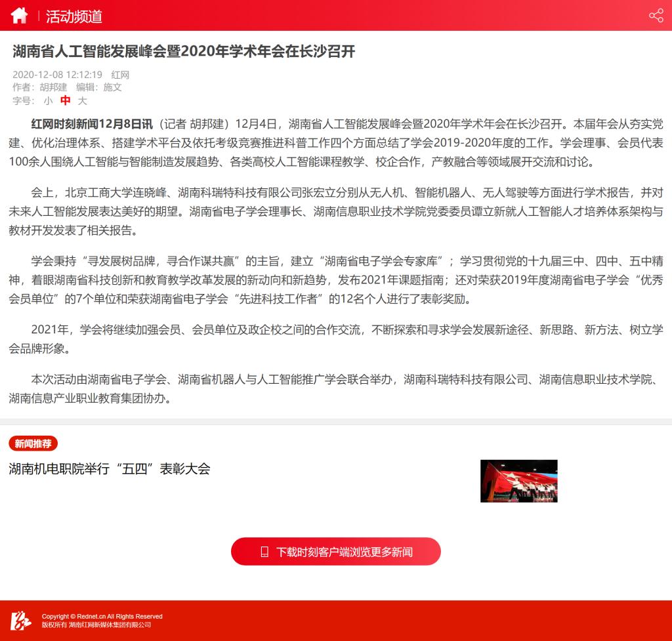This screenshot has height=641, width=672.
Task: Click the publish time 2020-12-08 12:12:19
Action: tap(58, 75)
